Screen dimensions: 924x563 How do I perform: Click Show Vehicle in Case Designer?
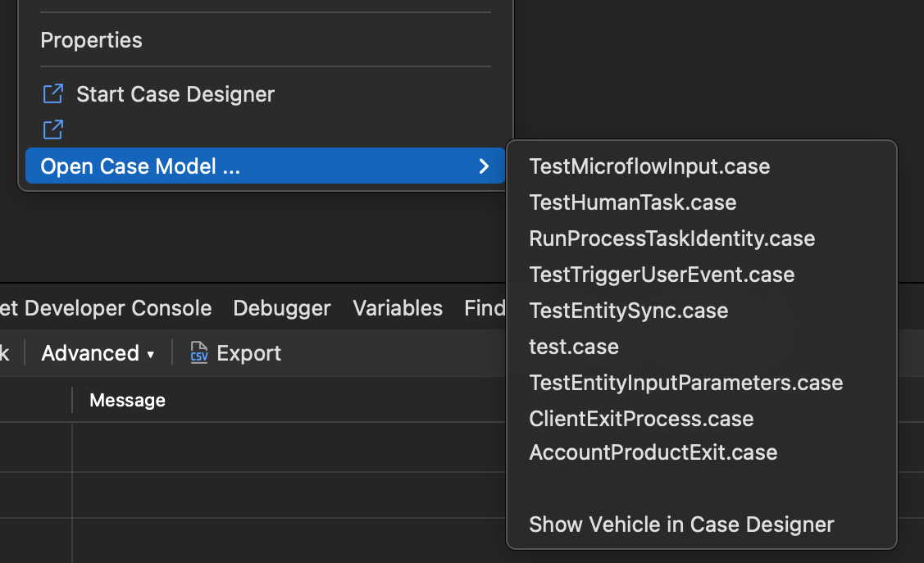click(x=681, y=524)
